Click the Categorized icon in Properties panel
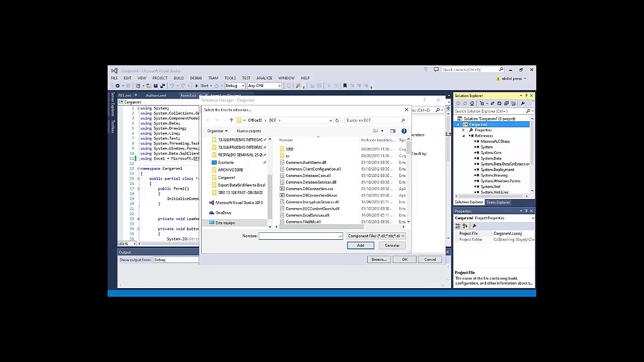Image resolution: width=644 pixels, height=362 pixels. (458, 226)
